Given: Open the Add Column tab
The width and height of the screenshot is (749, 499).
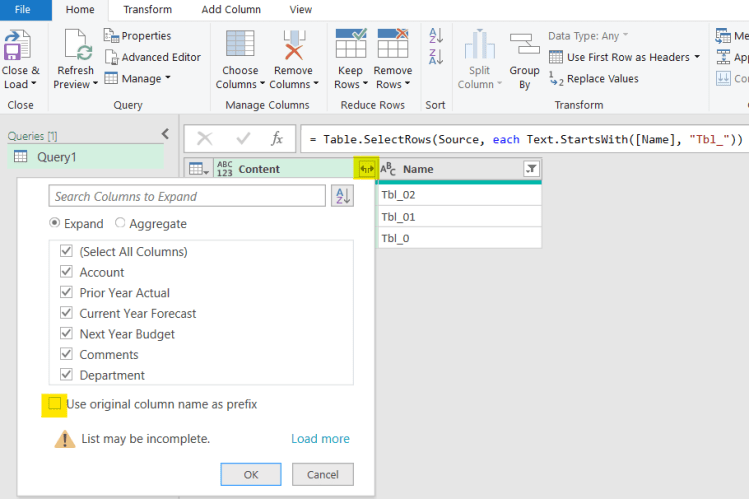Looking at the screenshot, I should pyautogui.click(x=231, y=10).
